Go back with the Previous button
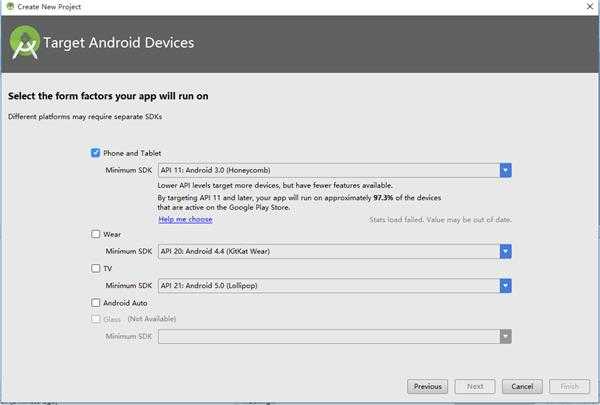This screenshot has height=405, width=600. tap(427, 387)
